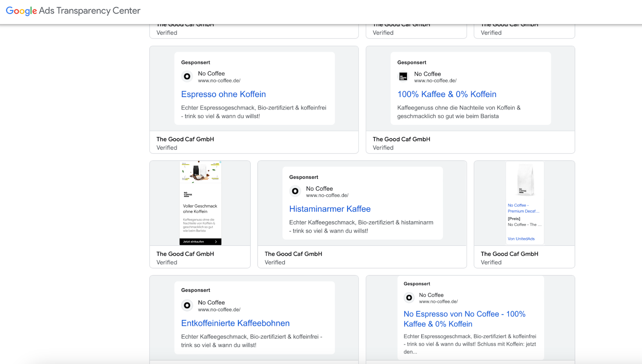
Task: Click the www.no-coffee.de/ URL in Histaminarmer Kaffee ad
Action: click(x=327, y=195)
